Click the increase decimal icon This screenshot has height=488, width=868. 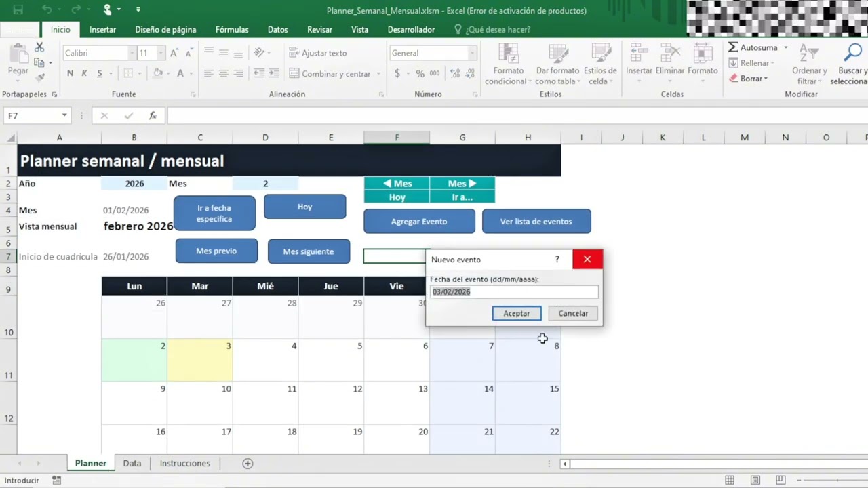pos(455,73)
